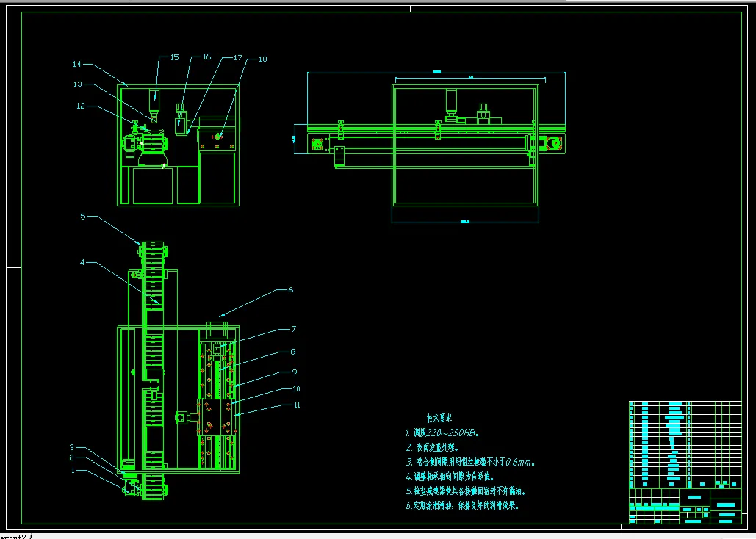This screenshot has height=539, width=756.
Task: Select the 技术要求 heading text
Action: [x=439, y=418]
